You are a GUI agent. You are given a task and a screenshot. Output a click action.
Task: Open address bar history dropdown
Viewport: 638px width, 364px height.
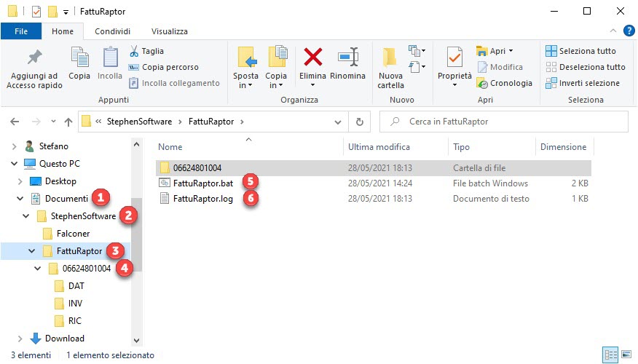(338, 122)
